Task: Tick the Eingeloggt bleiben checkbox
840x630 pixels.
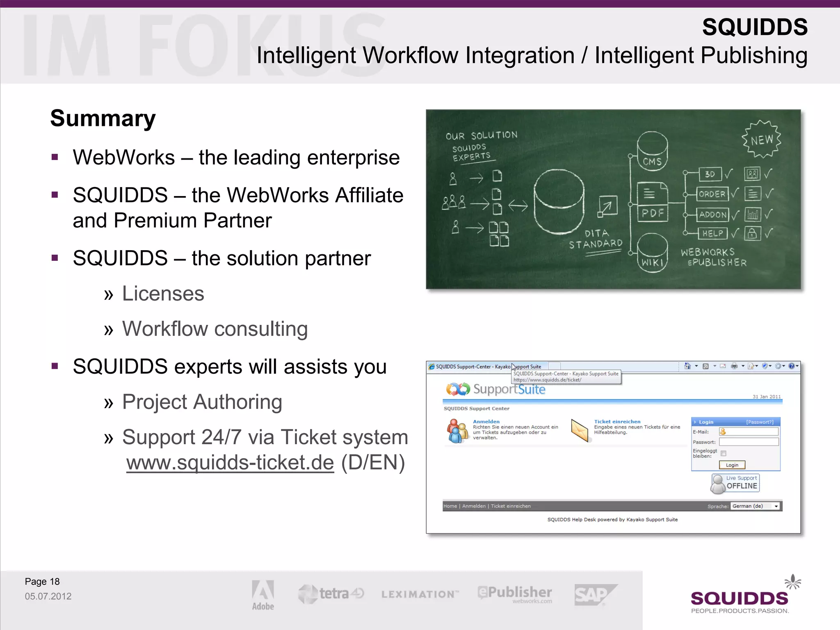Action: click(x=724, y=453)
